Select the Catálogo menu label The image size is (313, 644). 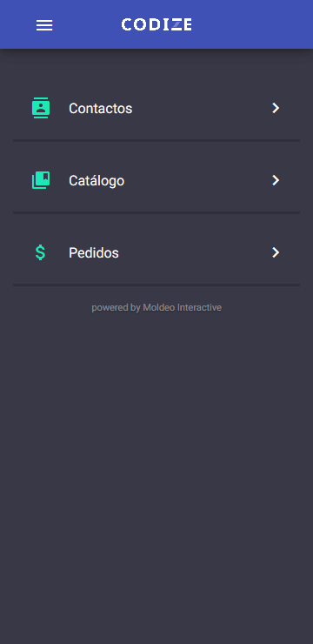coord(97,181)
